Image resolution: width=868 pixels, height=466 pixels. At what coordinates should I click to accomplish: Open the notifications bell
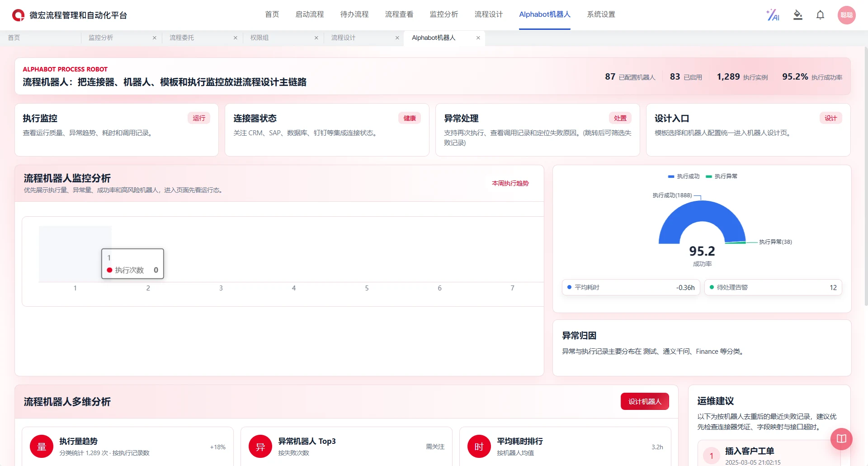click(x=820, y=15)
